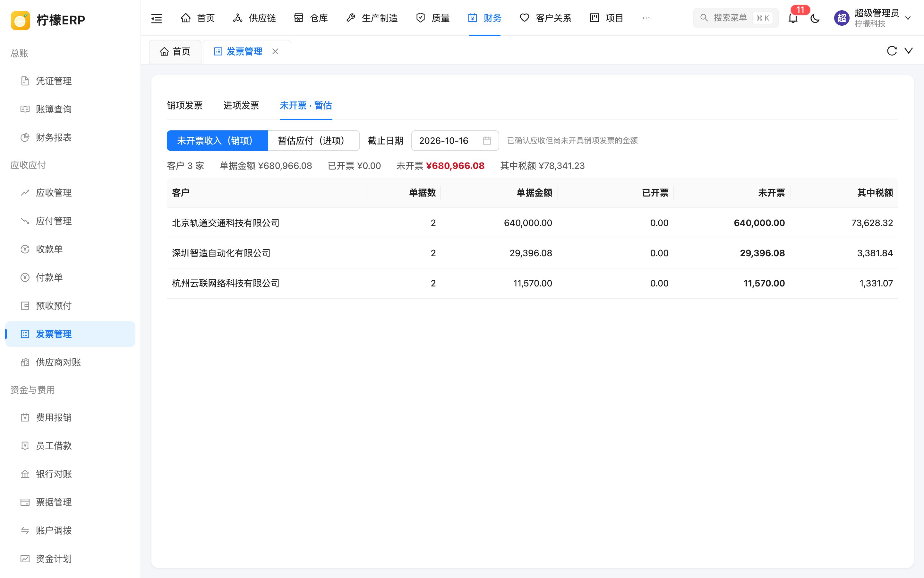Open 供应商对账 in the sidebar

[x=70, y=363]
